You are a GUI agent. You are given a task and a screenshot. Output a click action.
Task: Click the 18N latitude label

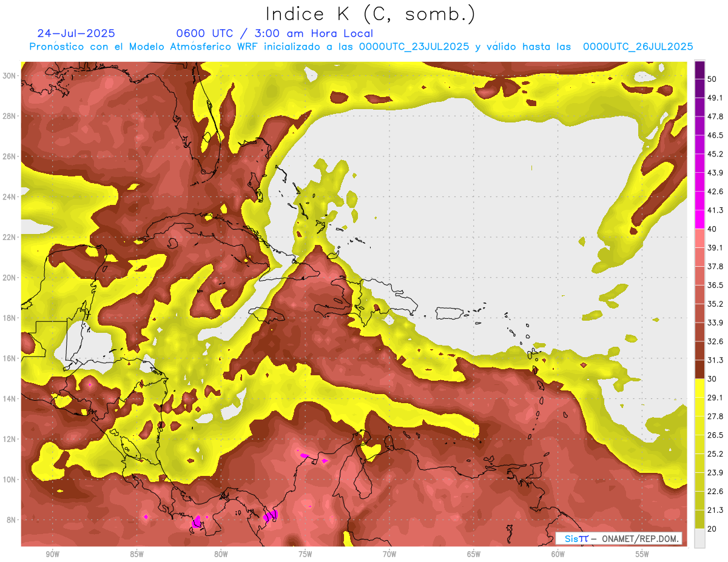(x=9, y=318)
